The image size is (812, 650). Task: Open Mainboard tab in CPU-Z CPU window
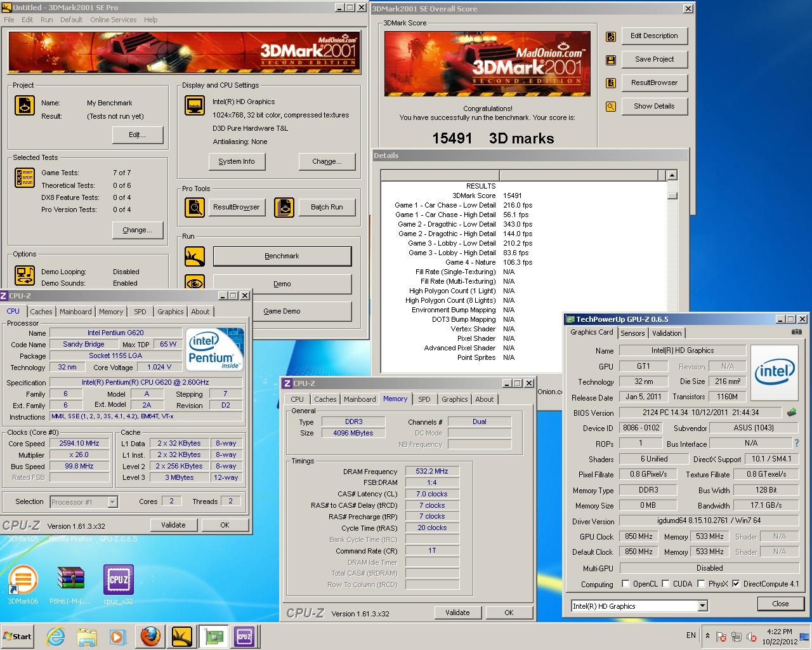[x=75, y=312]
